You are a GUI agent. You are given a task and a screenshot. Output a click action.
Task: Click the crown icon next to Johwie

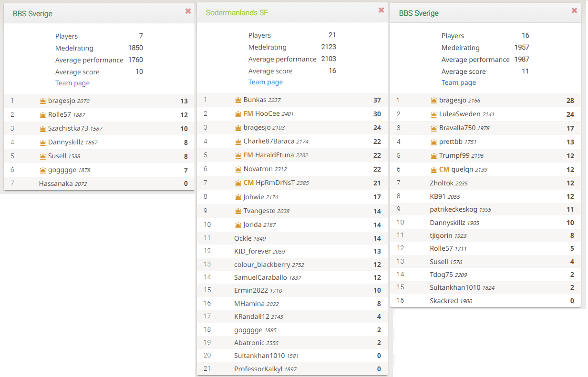(238, 196)
